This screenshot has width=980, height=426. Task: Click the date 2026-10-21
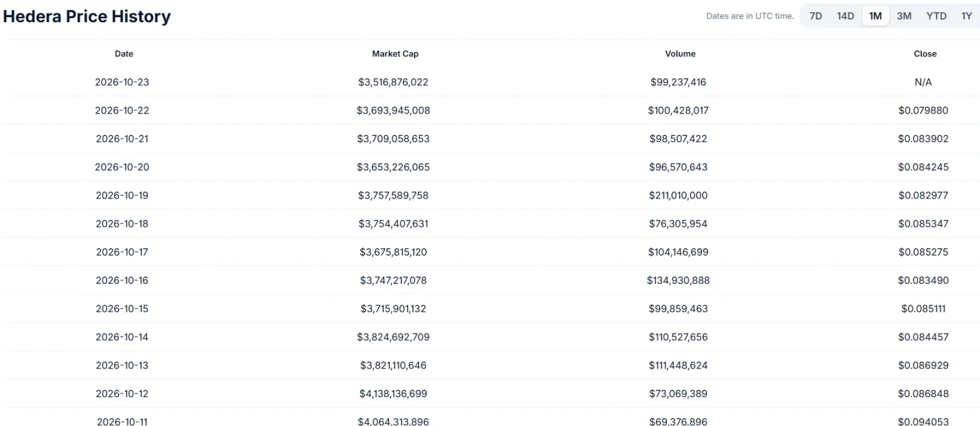click(x=122, y=139)
